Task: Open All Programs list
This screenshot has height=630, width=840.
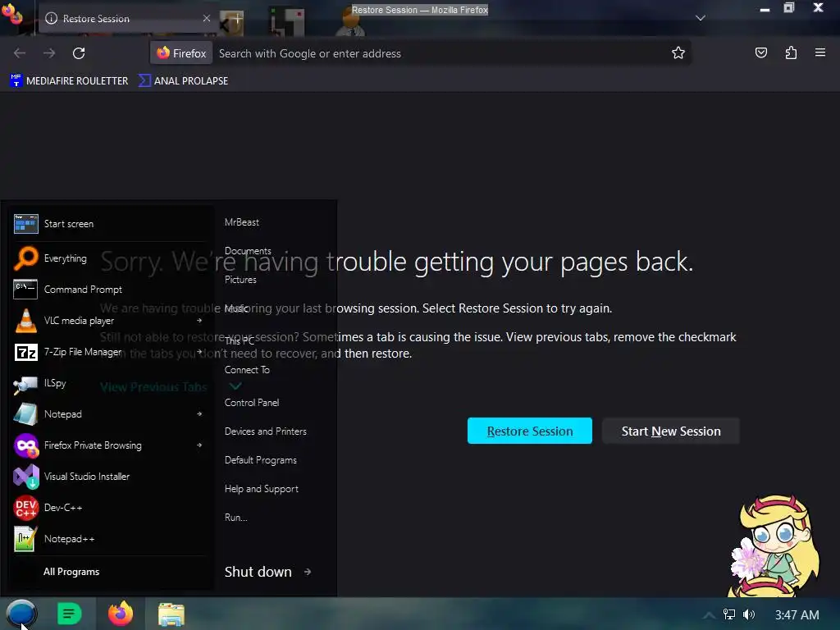Action: (71, 572)
